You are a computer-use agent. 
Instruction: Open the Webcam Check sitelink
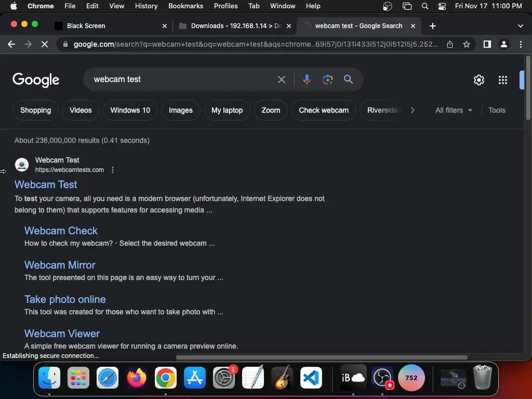(x=61, y=231)
